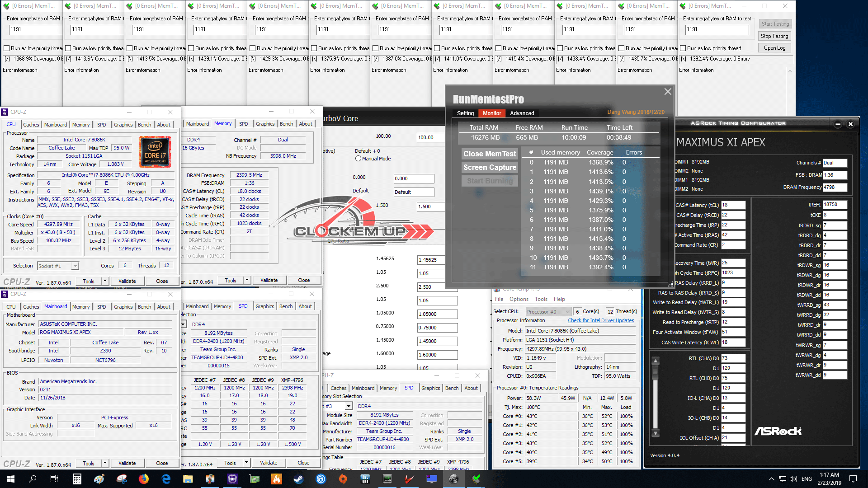Image resolution: width=868 pixels, height=488 pixels.
Task: Switch to Advanced tab in RunMemtestPro
Action: click(x=522, y=113)
